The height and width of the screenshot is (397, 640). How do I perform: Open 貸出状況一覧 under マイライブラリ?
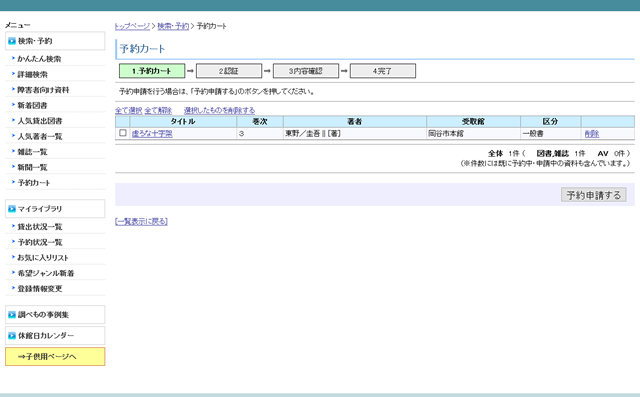point(40,227)
